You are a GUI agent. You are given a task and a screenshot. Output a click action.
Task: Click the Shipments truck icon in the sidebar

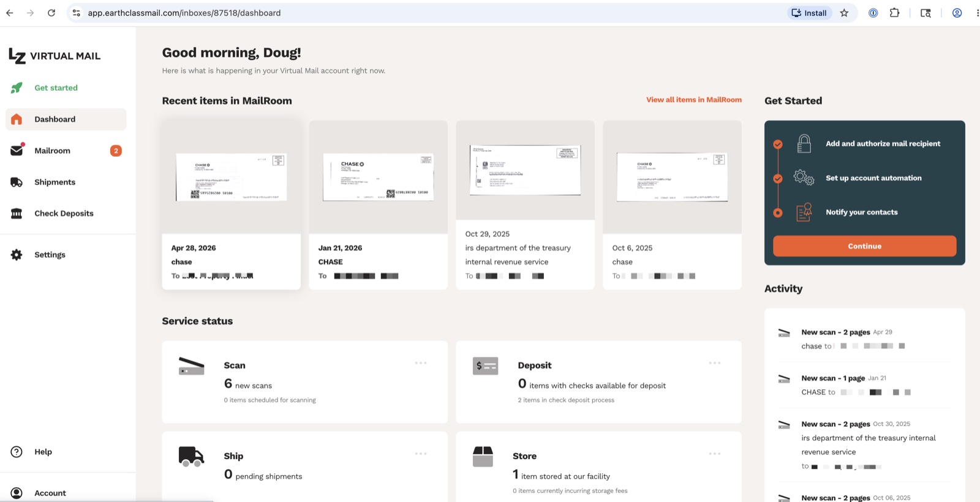(17, 182)
